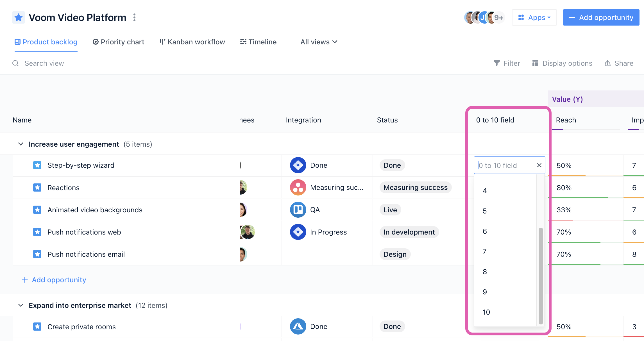
Task: Open the Done status of Create private rooms
Action: (392, 326)
